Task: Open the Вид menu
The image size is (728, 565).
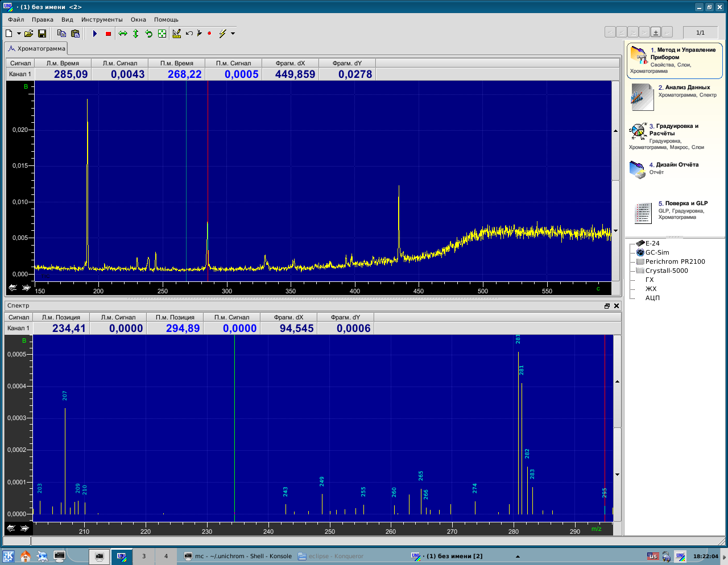Action: [67, 19]
